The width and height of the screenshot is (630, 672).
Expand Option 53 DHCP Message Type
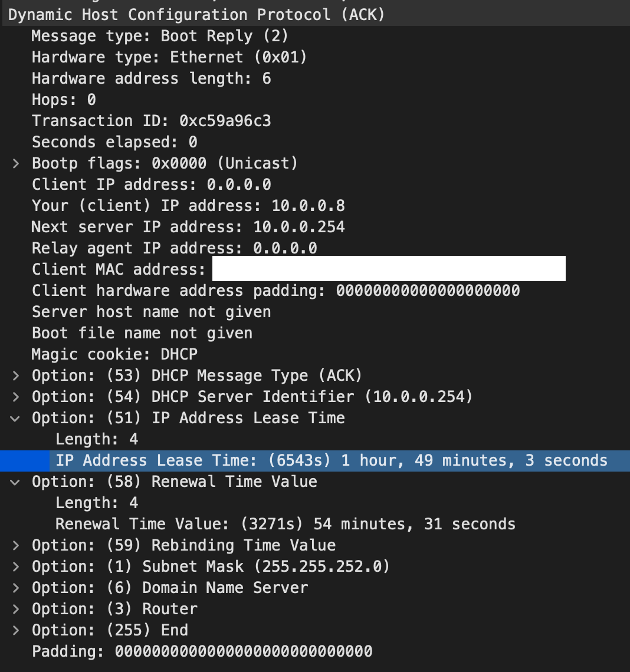[16, 375]
